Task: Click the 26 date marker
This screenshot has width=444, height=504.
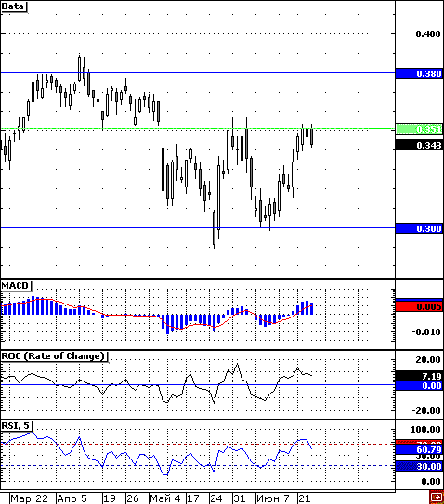Action: pos(133,498)
